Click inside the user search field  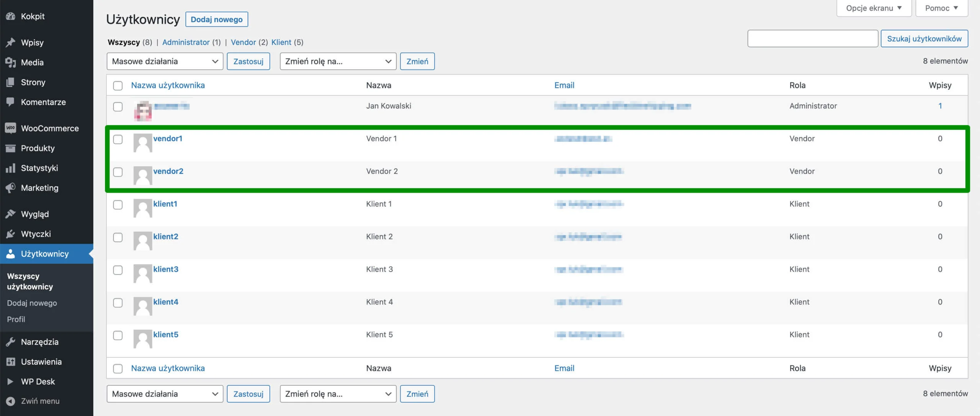813,38
